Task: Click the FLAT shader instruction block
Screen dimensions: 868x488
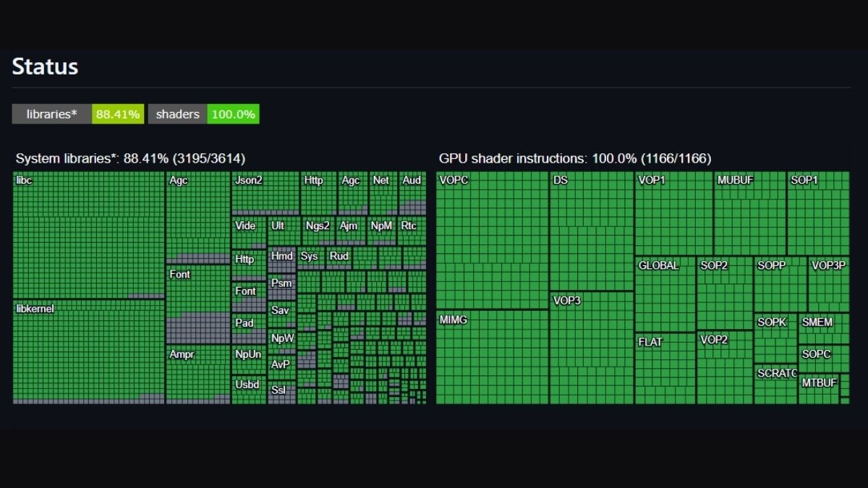Action: pos(665,368)
